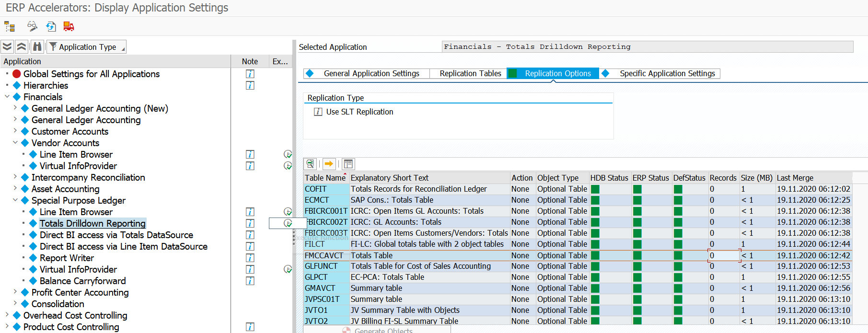Click the refresh document icon
868x333 pixels.
(51, 26)
